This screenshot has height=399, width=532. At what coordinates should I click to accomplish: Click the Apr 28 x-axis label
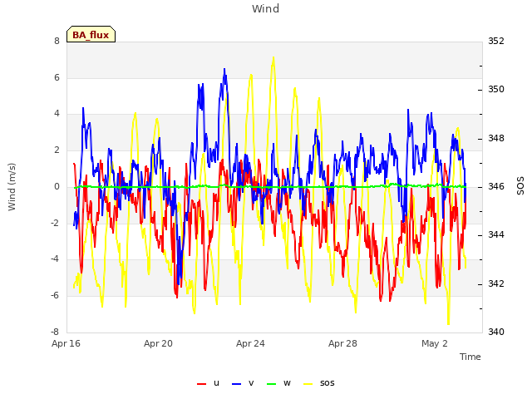click(342, 343)
